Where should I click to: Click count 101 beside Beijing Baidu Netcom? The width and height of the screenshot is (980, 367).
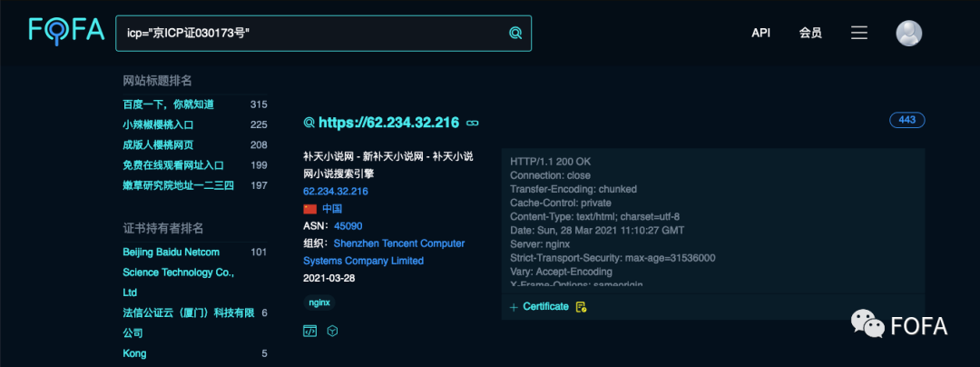click(x=259, y=252)
